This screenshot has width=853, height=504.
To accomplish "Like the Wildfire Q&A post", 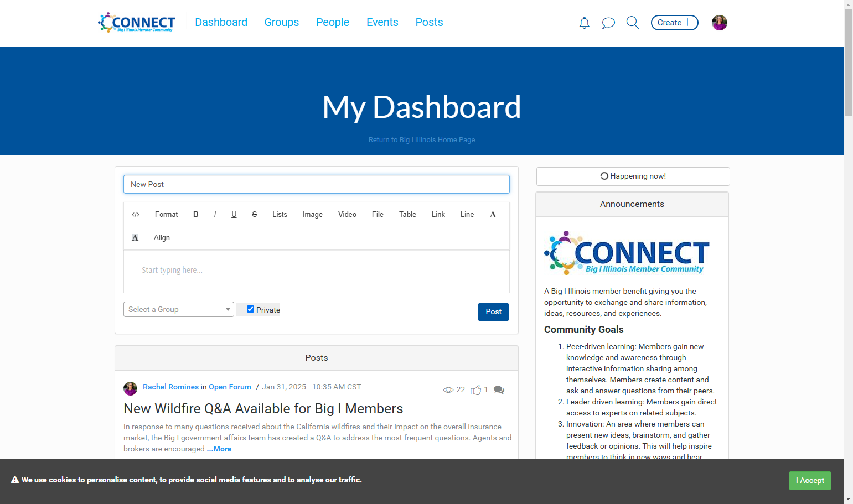I will pyautogui.click(x=476, y=390).
